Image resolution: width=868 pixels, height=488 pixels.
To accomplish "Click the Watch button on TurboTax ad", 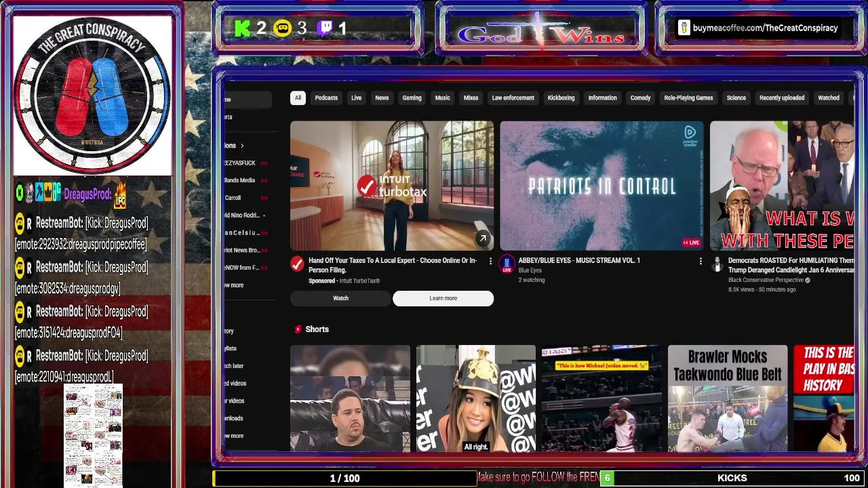I will pyautogui.click(x=340, y=298).
